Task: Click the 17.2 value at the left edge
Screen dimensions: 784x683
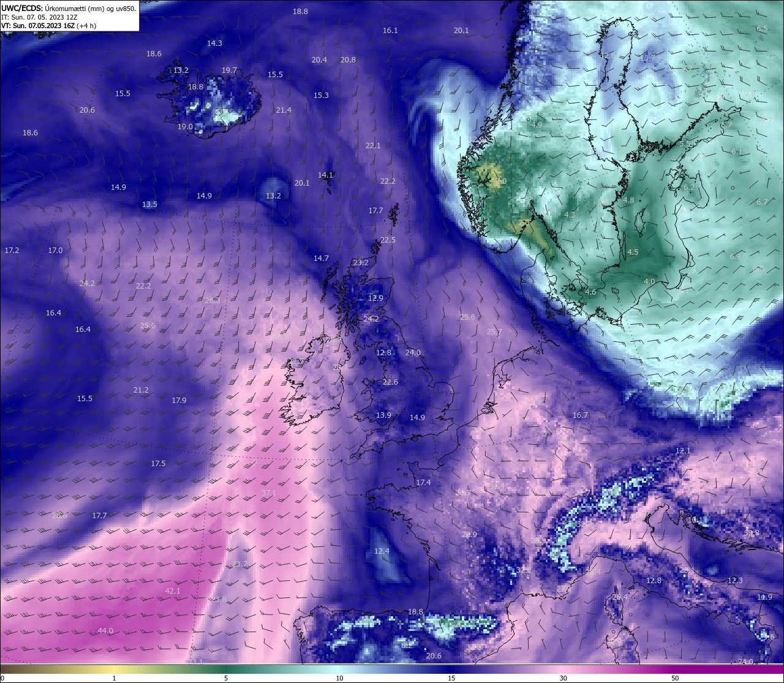Action: pos(12,250)
